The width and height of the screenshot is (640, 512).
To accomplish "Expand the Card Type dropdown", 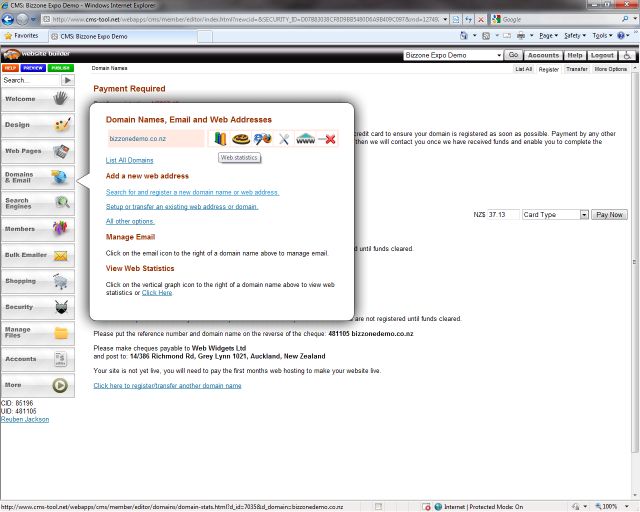I will coord(555,215).
